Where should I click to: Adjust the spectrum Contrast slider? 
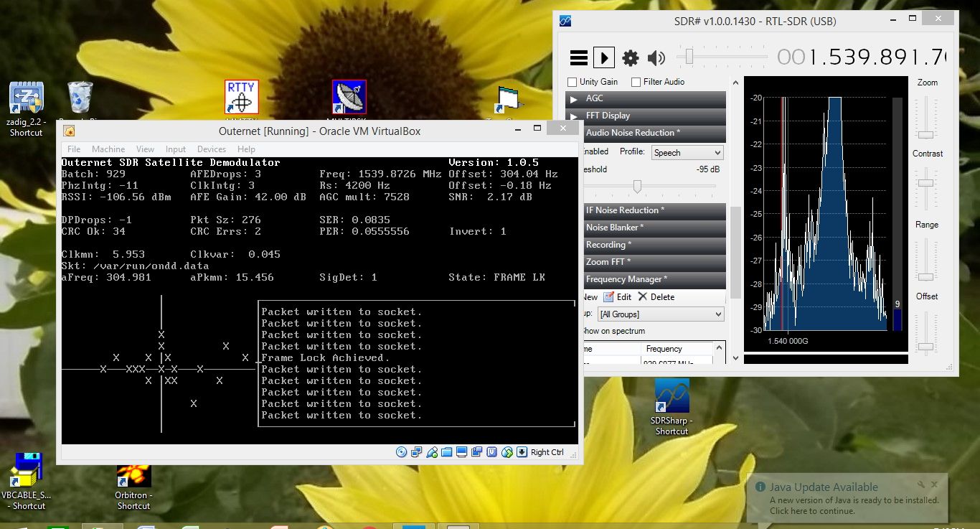click(926, 183)
